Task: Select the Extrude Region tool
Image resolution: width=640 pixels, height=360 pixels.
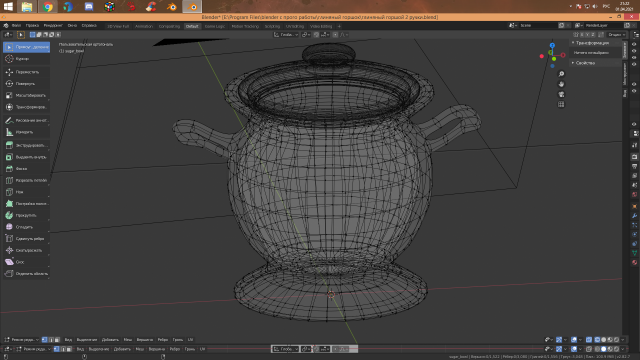Action: point(26,145)
